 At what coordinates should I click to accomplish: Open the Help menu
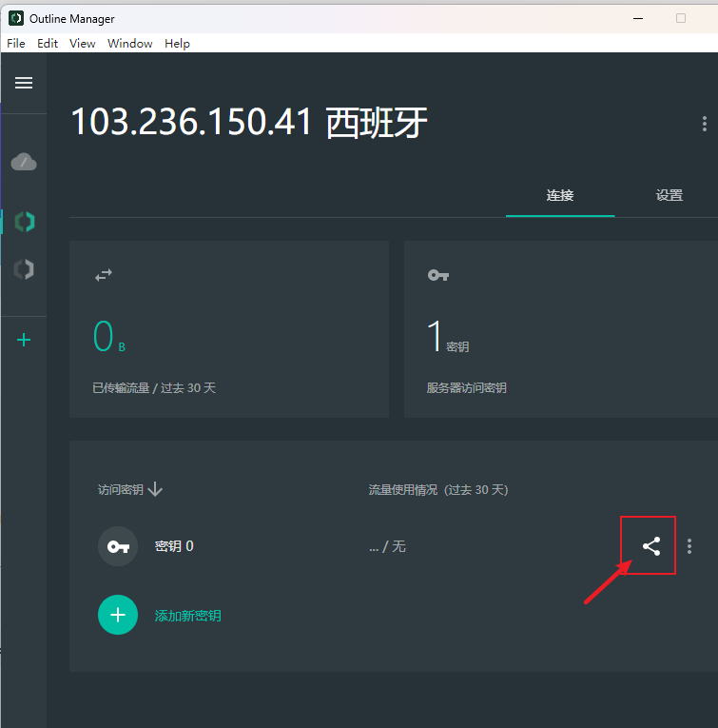click(177, 44)
